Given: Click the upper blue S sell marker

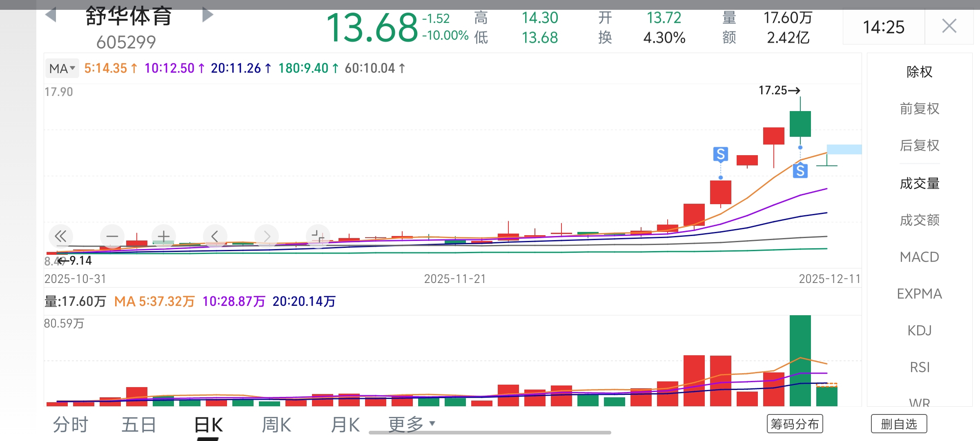Looking at the screenshot, I should point(721,154).
